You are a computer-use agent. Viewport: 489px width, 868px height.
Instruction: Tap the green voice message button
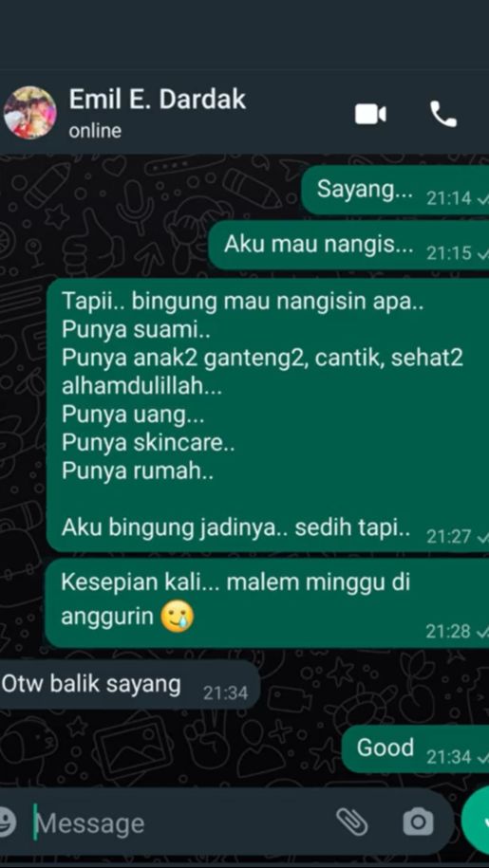click(477, 822)
